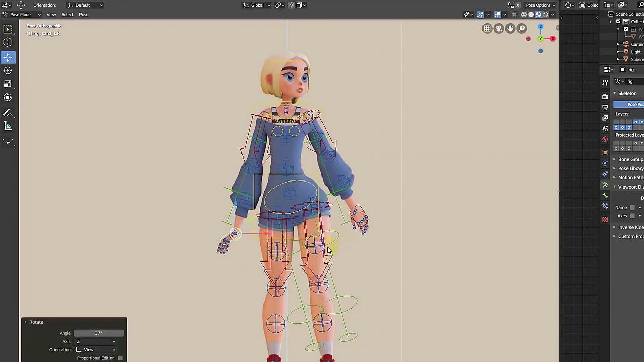
Task: Open the Output properties tab
Action: tap(605, 107)
